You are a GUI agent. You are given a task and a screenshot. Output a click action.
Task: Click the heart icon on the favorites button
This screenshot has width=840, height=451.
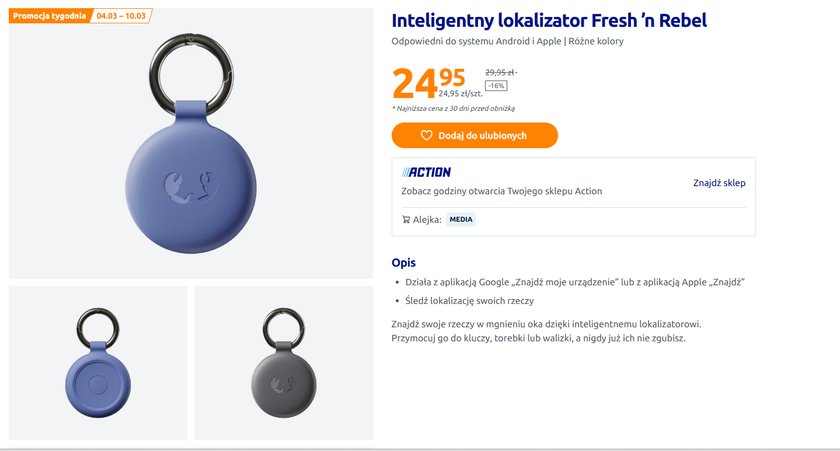click(426, 135)
